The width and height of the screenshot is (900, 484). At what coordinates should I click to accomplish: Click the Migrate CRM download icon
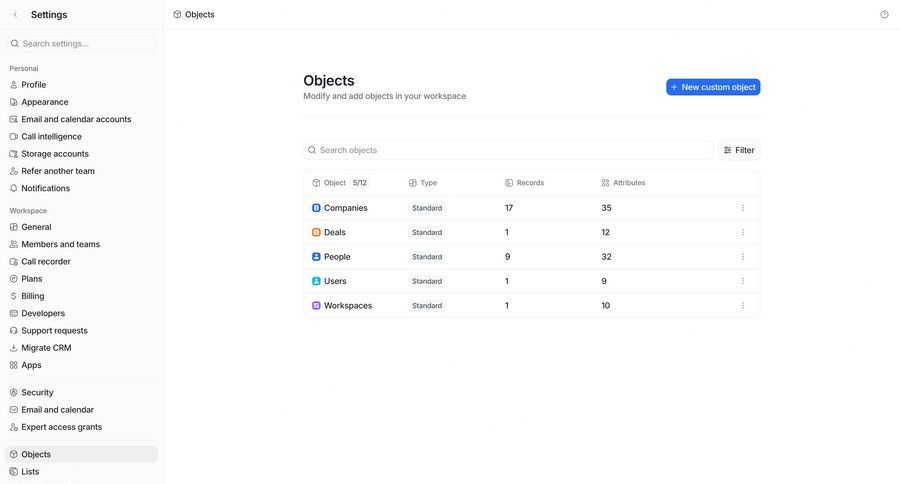coord(14,347)
